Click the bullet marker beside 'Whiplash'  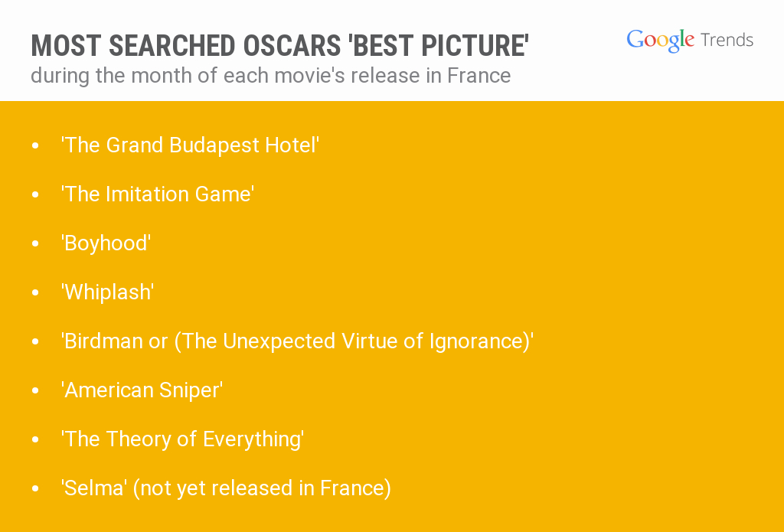pos(35,292)
